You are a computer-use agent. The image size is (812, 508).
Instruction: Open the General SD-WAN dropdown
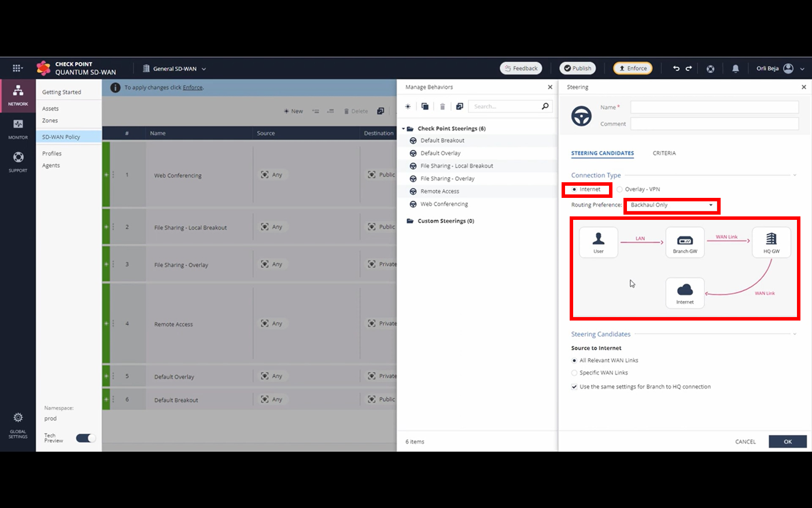[175, 68]
